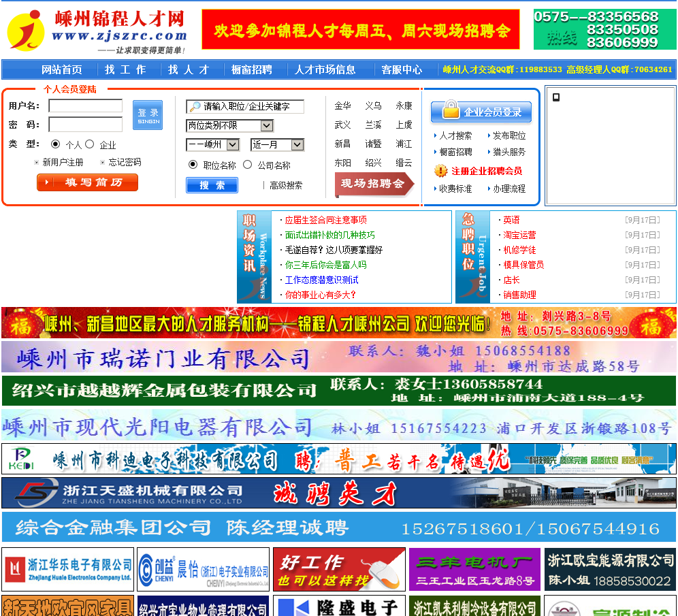This screenshot has height=616, width=678.
Task: Read 工作态度潜意识测试 article
Action: [322, 280]
